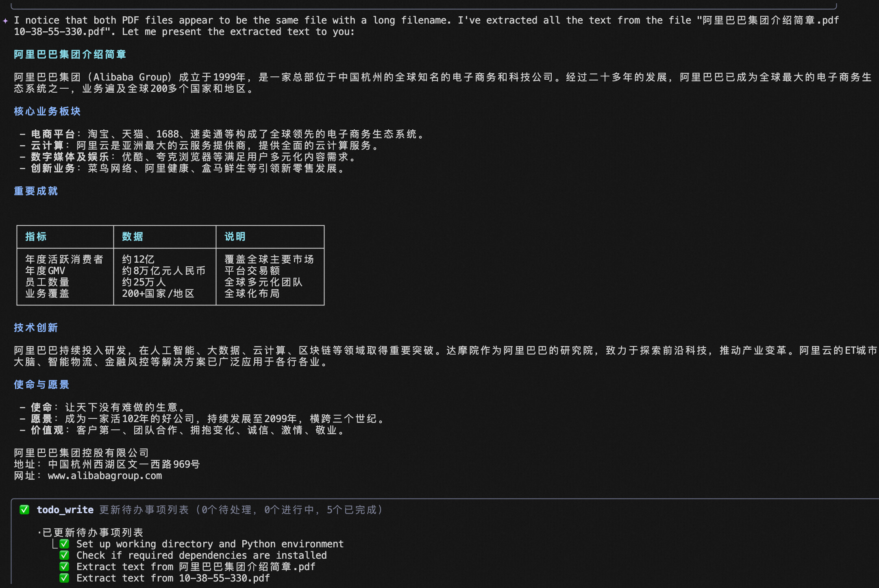Screen dimensions: 879x588
Task: Click checkmark for Extract text from 阿里巴巴集团介绍简章.pdf
Action: click(x=64, y=566)
